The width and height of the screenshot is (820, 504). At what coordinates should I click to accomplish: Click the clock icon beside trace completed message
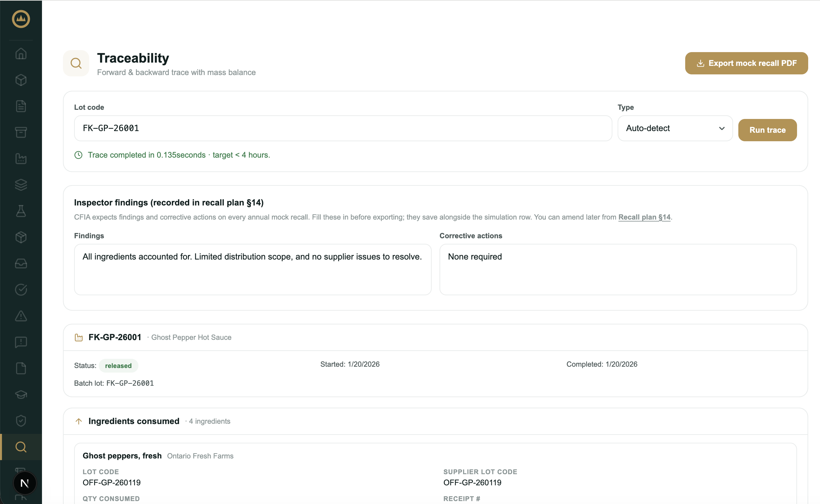point(78,155)
